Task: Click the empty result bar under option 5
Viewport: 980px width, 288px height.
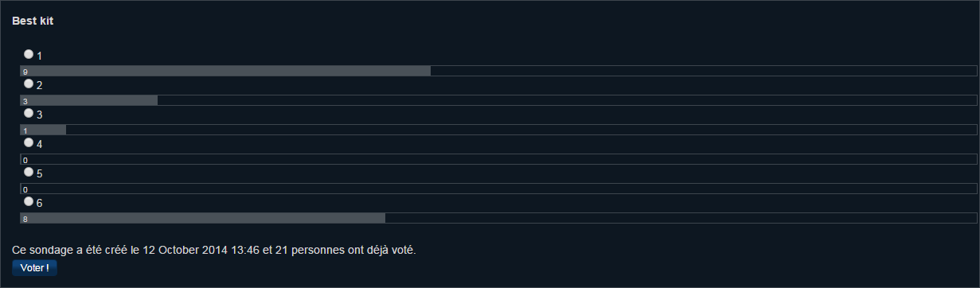Action: [x=498, y=189]
